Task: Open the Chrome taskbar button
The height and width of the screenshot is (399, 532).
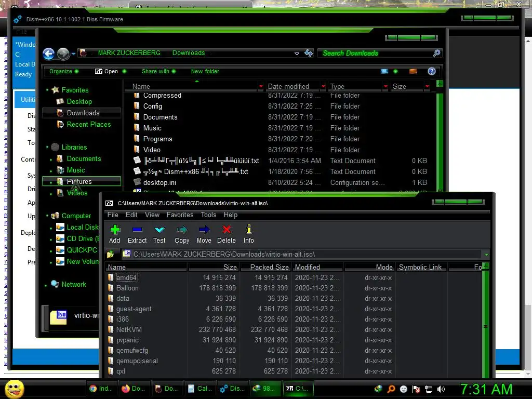Action: coord(101,389)
